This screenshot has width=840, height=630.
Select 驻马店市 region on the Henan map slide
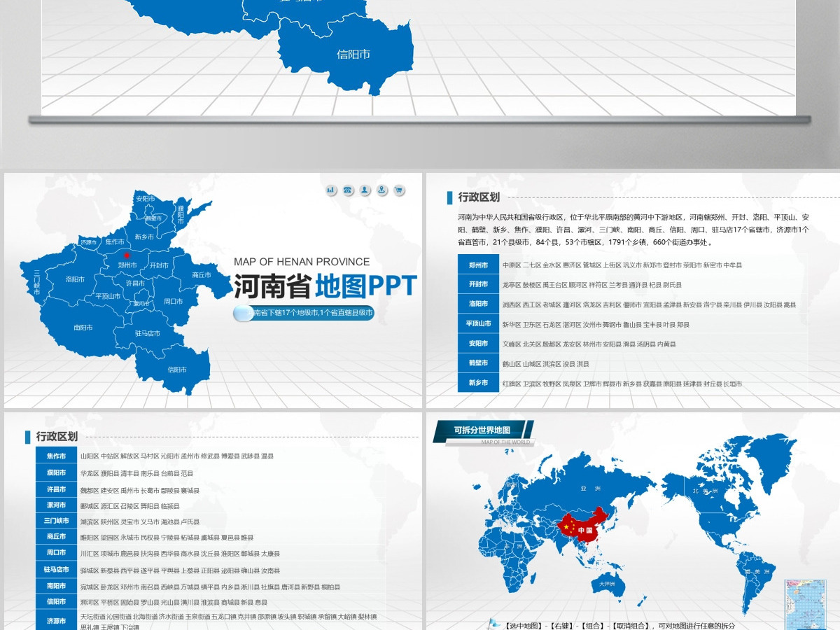click(147, 333)
